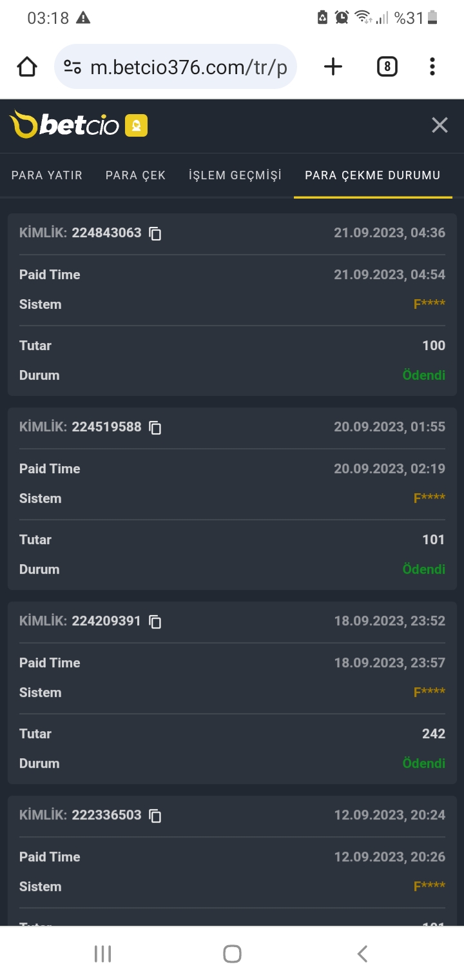
Task: Copy transaction ID 222336503
Action: coord(155,816)
